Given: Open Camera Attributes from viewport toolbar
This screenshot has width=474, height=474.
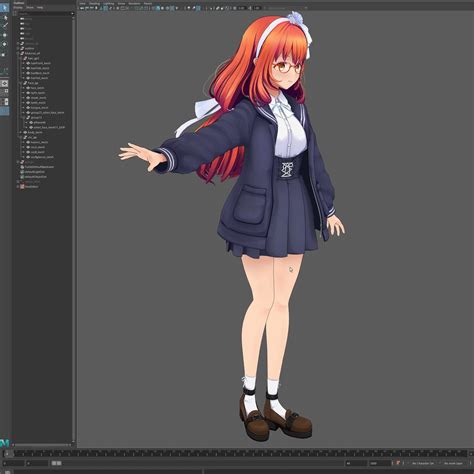Looking at the screenshot, I should point(91,8).
